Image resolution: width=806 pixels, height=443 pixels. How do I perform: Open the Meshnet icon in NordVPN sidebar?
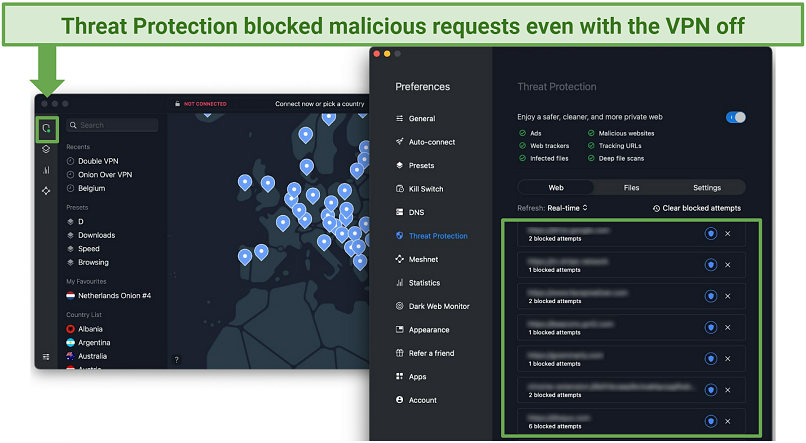[46, 191]
